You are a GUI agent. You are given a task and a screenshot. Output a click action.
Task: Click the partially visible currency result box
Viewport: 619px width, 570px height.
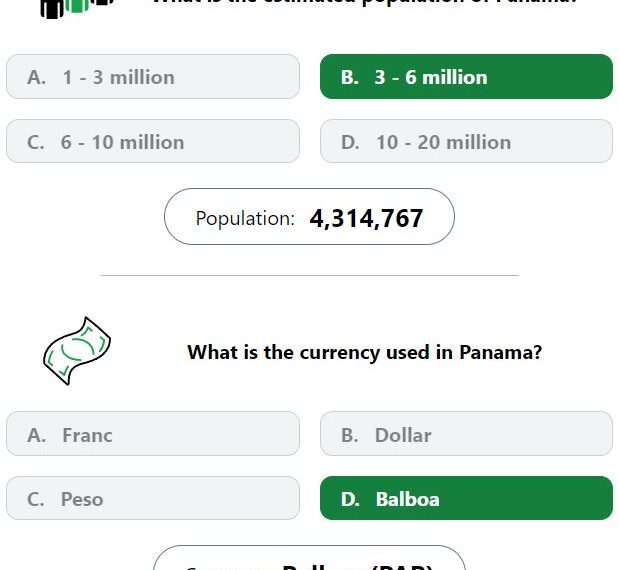point(309,558)
